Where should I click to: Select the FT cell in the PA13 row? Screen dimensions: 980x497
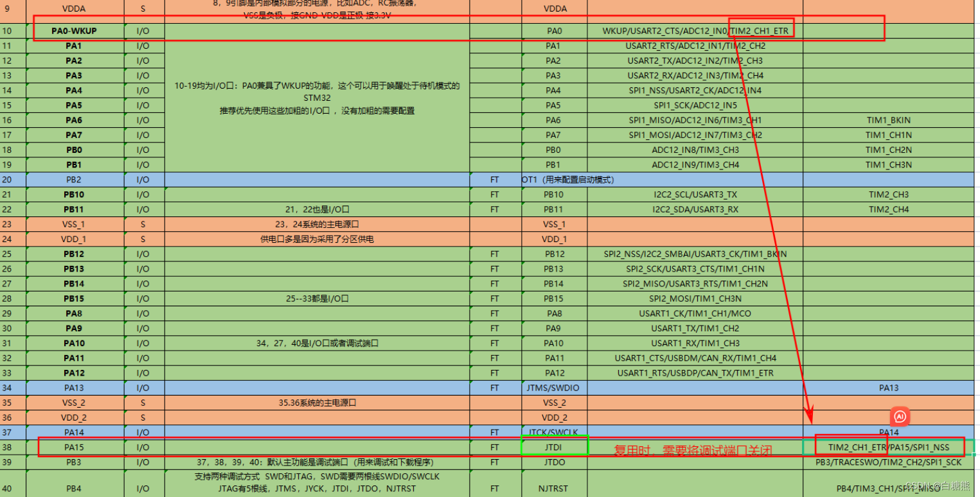pos(494,387)
